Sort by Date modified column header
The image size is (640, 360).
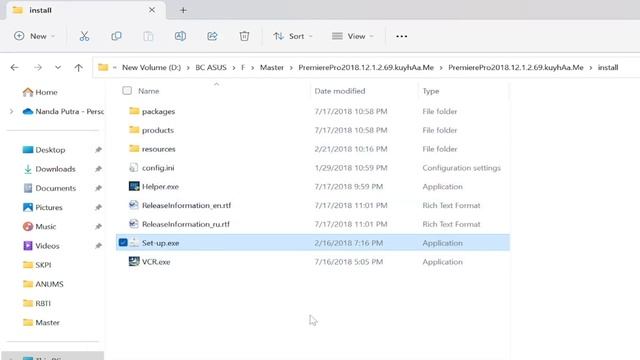pyautogui.click(x=340, y=91)
